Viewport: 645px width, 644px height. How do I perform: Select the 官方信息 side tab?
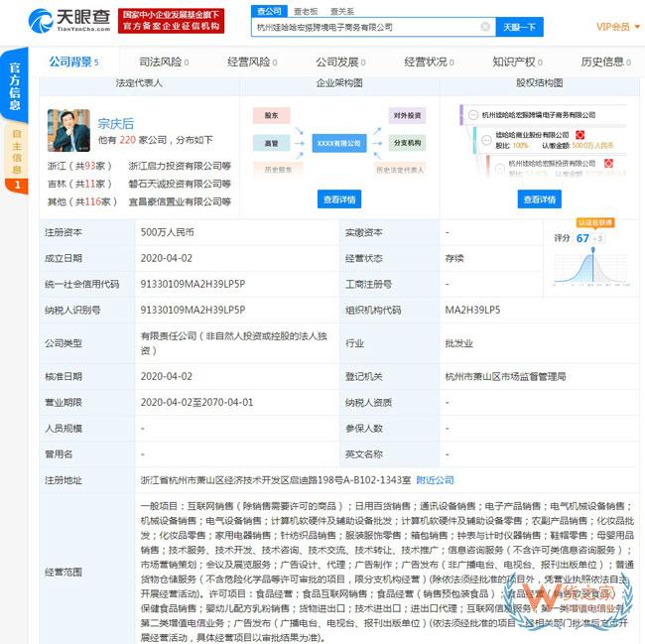[x=15, y=86]
